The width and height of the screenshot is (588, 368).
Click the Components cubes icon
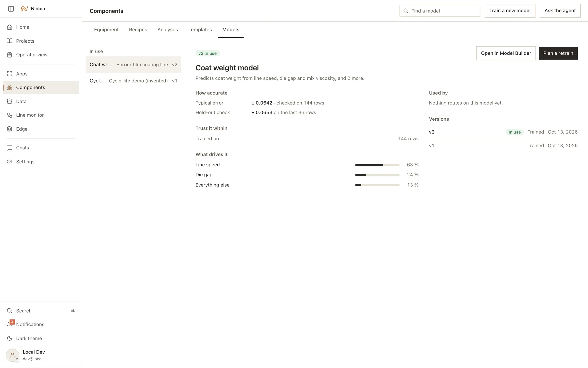click(x=10, y=88)
